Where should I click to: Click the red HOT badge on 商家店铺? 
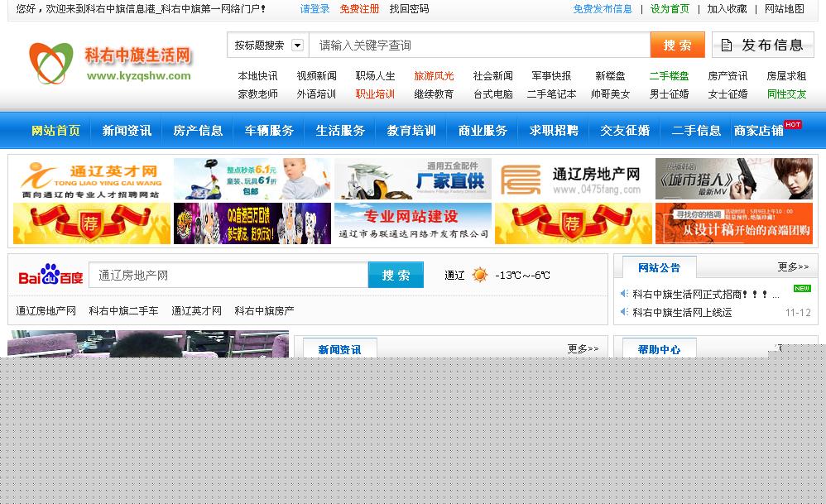[x=793, y=124]
